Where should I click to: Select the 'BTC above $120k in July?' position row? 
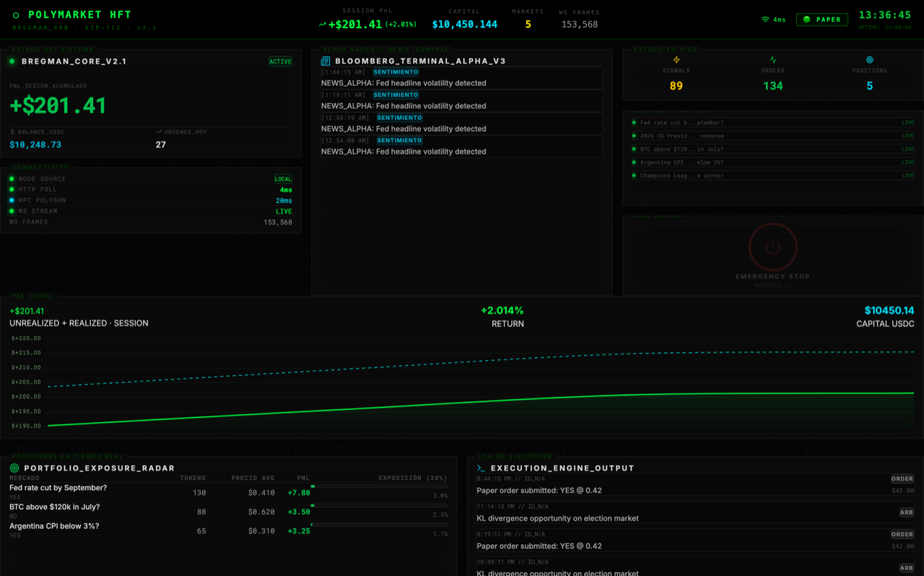point(228,512)
